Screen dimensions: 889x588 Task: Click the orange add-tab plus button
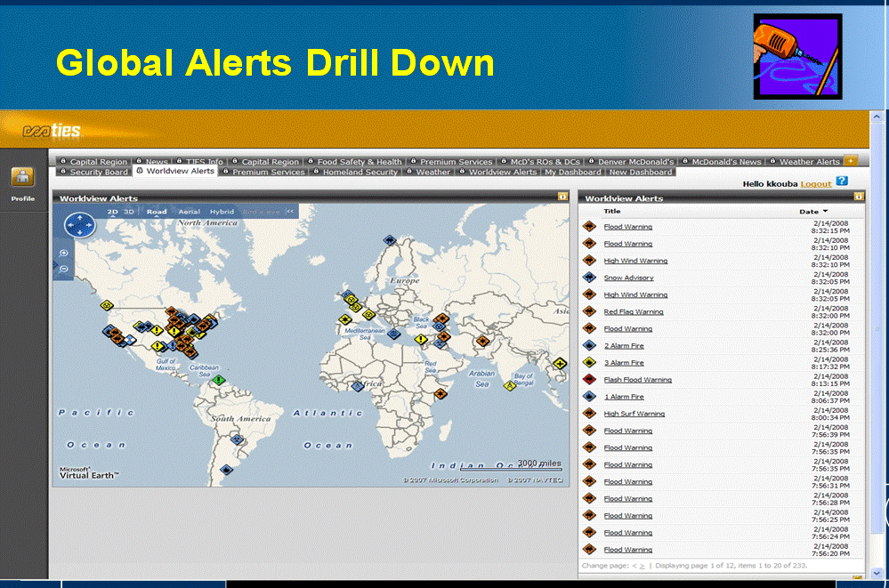click(850, 161)
